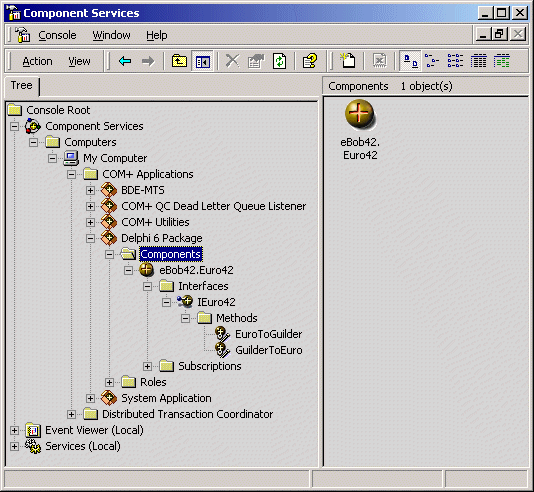This screenshot has width=534, height=492.
Task: Click the eBob42.Euro42 component ball icon in tree
Action: pyautogui.click(x=147, y=270)
